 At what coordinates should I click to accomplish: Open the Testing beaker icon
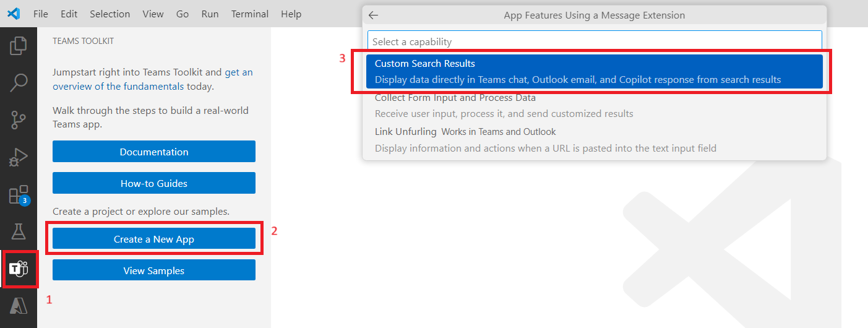point(19,232)
